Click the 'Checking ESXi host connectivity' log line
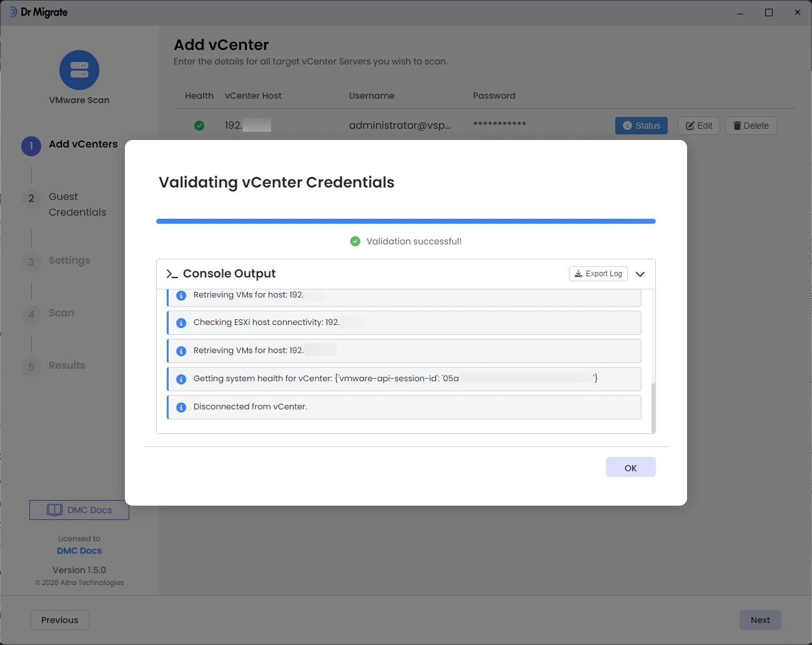Image resolution: width=812 pixels, height=645 pixels. point(404,322)
